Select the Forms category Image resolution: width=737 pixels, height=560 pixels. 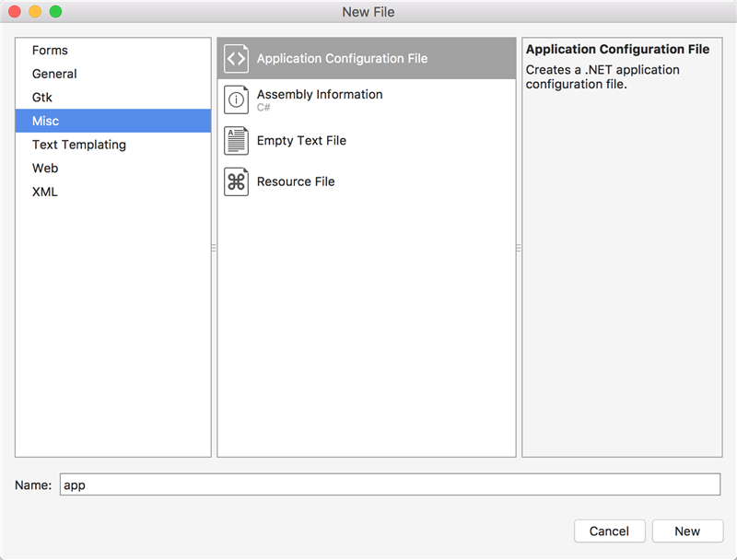coord(112,51)
